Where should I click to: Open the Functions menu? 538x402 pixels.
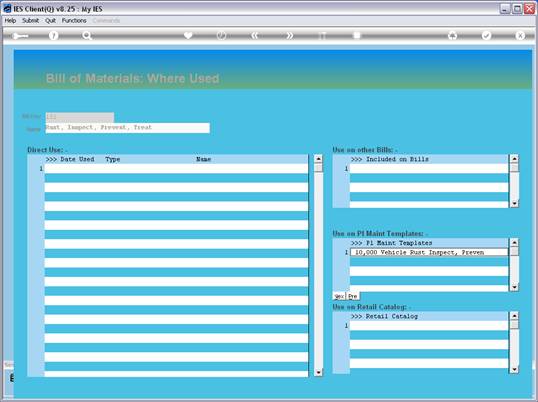point(74,21)
